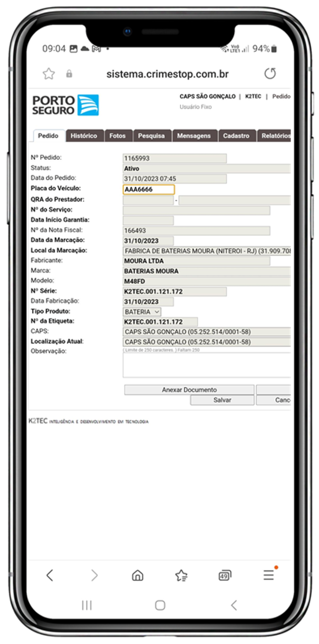Open the Tipo Produto BATERIA dropdown

142,311
